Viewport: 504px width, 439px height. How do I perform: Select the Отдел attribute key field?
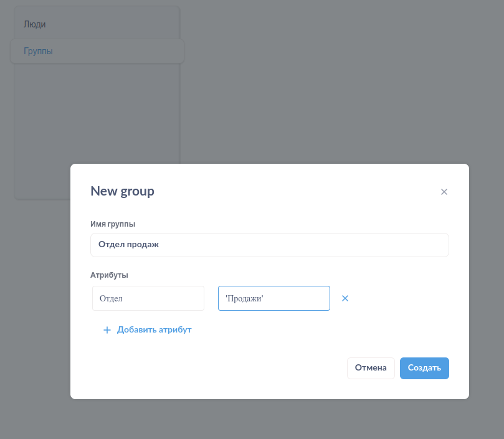pyautogui.click(x=148, y=298)
